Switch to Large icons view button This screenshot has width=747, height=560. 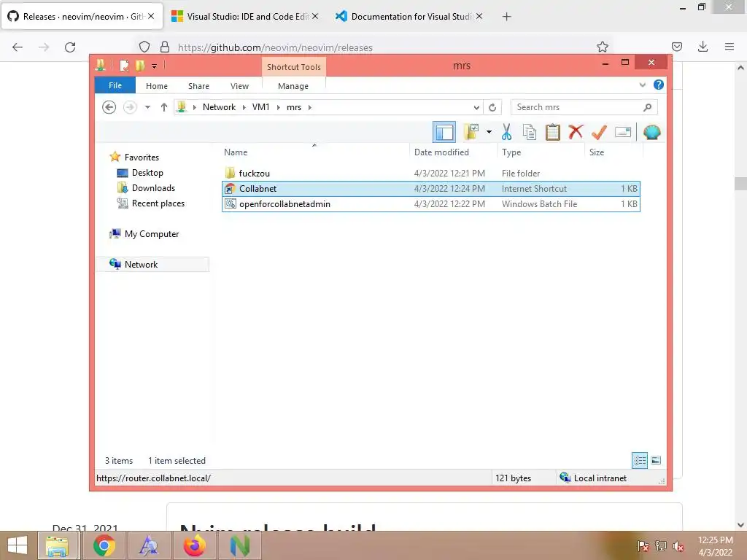click(x=656, y=460)
